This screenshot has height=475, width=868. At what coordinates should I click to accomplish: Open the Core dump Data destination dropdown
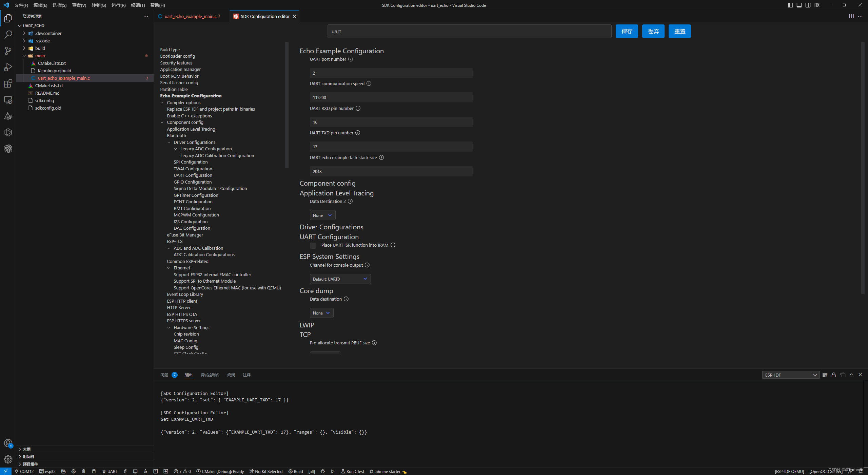pos(321,313)
